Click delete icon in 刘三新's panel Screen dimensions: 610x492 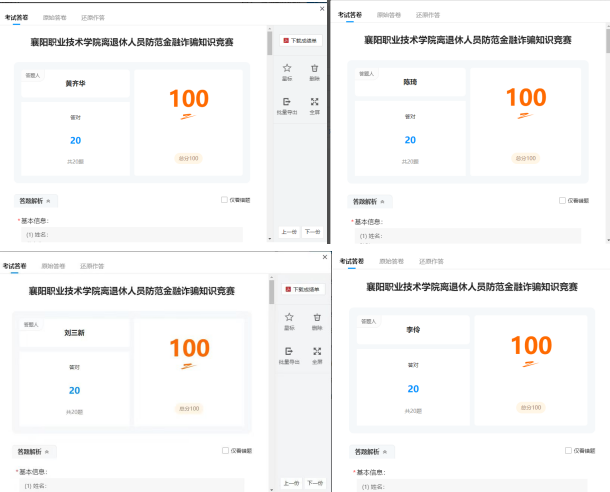tap(316, 318)
